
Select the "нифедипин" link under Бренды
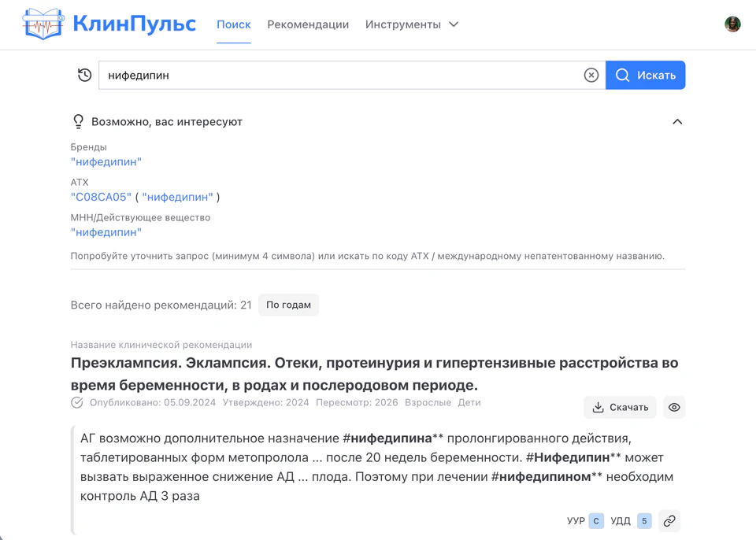point(106,162)
